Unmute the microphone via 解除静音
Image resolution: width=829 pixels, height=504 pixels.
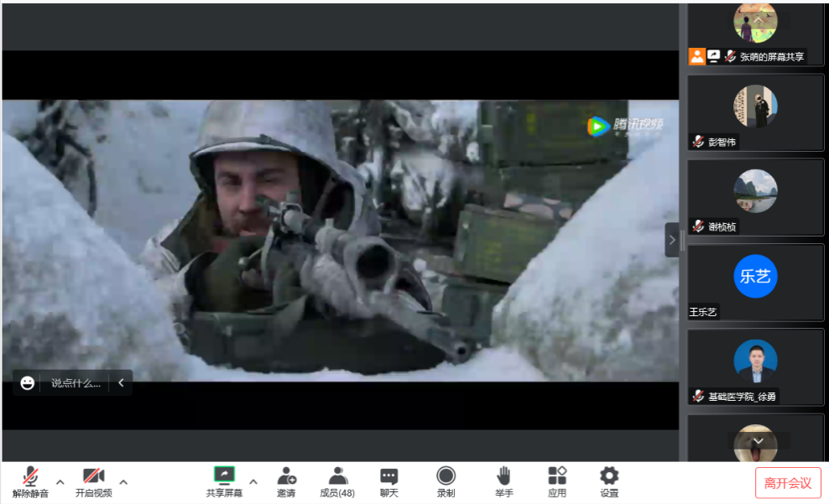[30, 482]
